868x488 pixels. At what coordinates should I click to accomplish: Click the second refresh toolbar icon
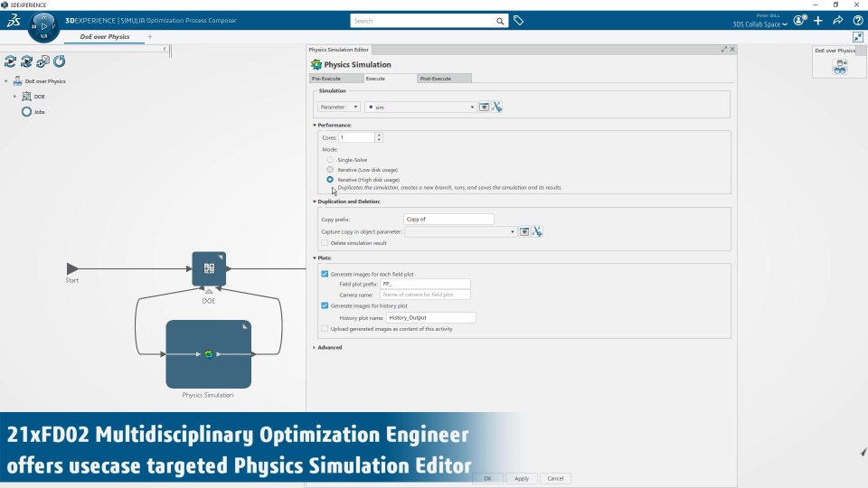tap(26, 61)
